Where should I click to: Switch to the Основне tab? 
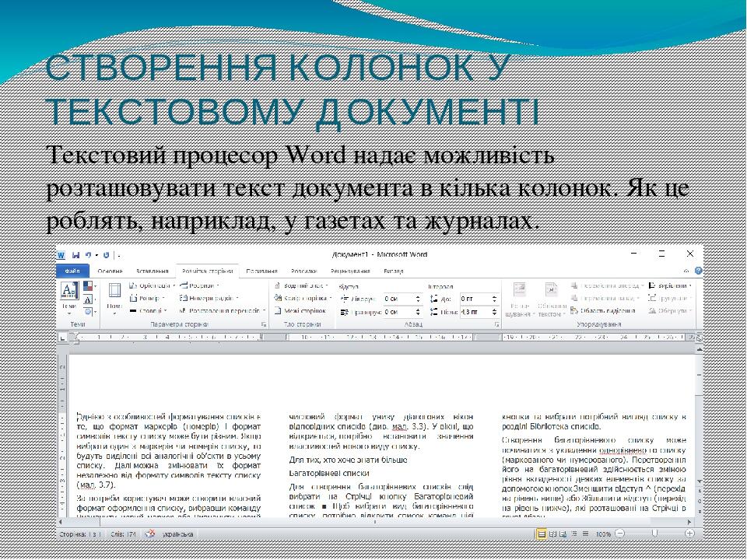coord(110,271)
